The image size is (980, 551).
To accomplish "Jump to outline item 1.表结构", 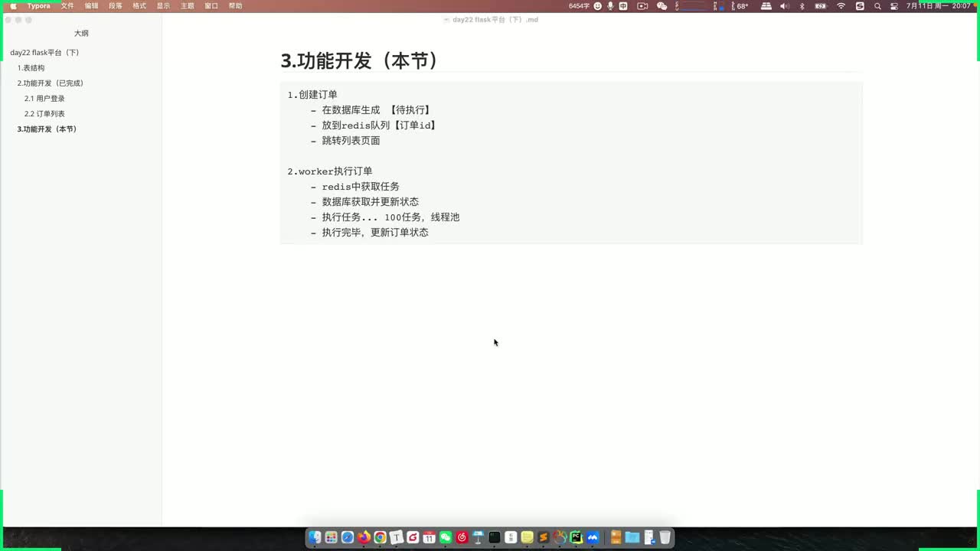I will [31, 68].
